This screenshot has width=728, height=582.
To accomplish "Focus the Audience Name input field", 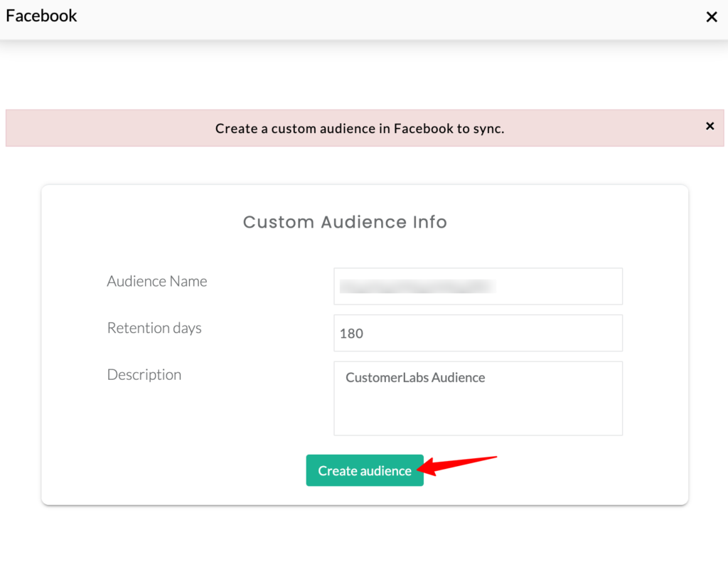I will pyautogui.click(x=478, y=286).
